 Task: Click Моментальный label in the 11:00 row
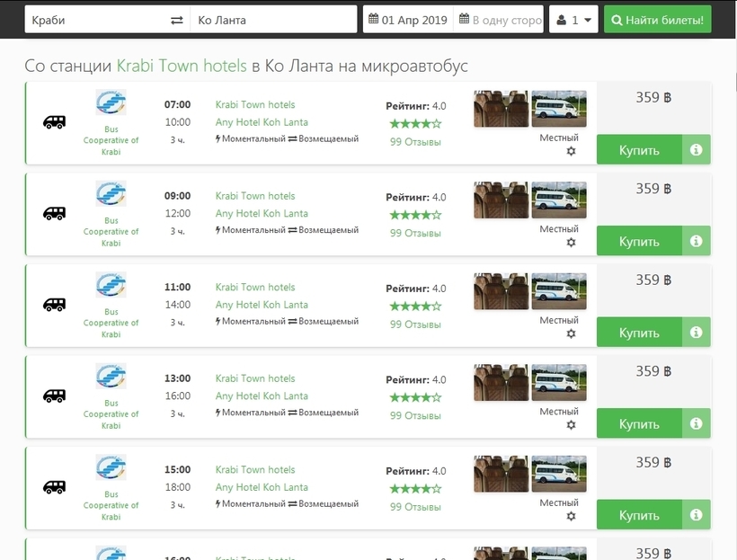pos(251,321)
